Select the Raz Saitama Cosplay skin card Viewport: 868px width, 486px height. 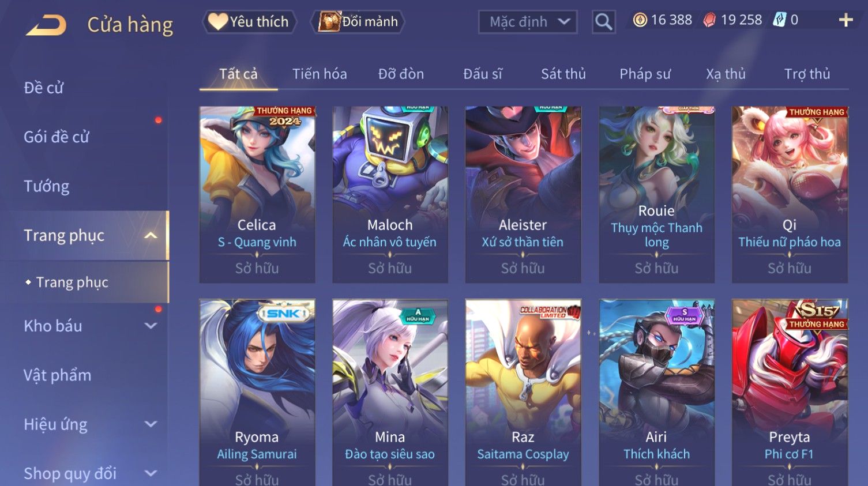point(523,392)
